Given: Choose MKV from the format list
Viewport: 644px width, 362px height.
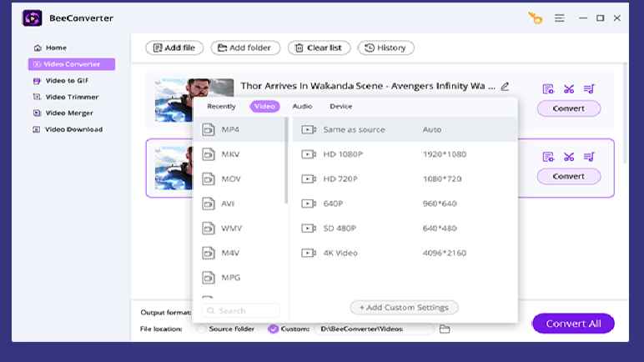Looking at the screenshot, I should [230, 154].
